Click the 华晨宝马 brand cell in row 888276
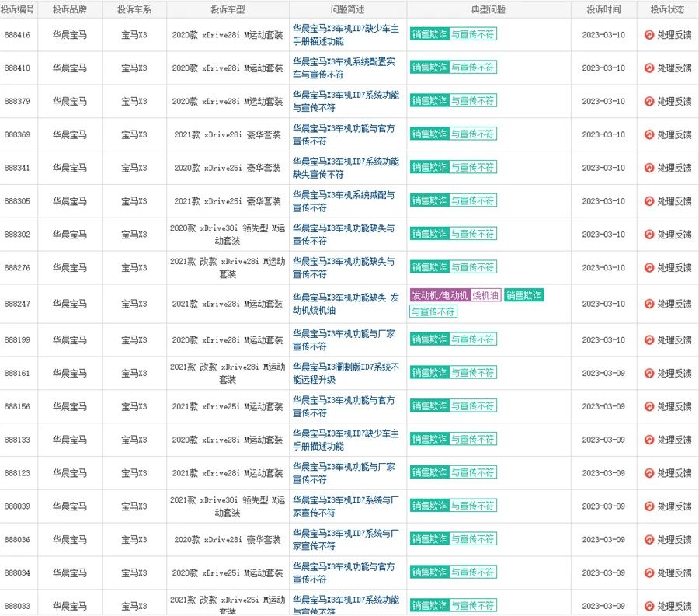 pyautogui.click(x=70, y=268)
